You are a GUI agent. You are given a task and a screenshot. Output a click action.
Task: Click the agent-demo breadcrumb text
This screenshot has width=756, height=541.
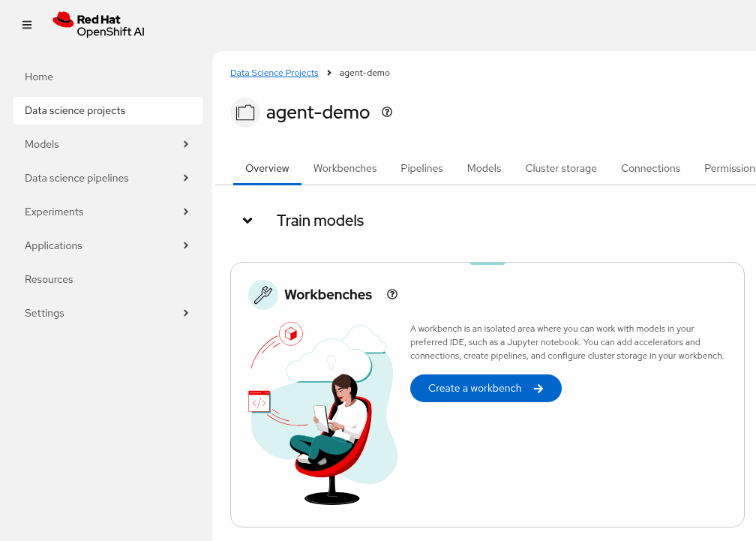point(364,73)
